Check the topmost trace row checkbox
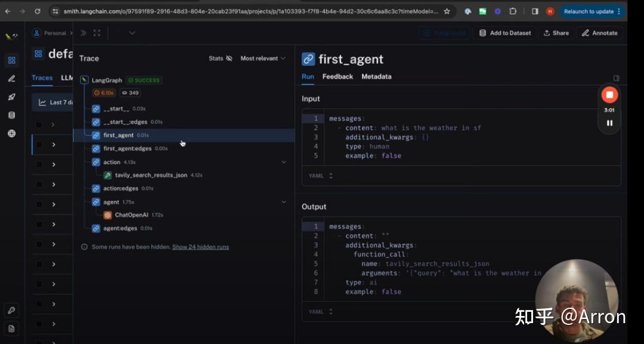 [39, 124]
